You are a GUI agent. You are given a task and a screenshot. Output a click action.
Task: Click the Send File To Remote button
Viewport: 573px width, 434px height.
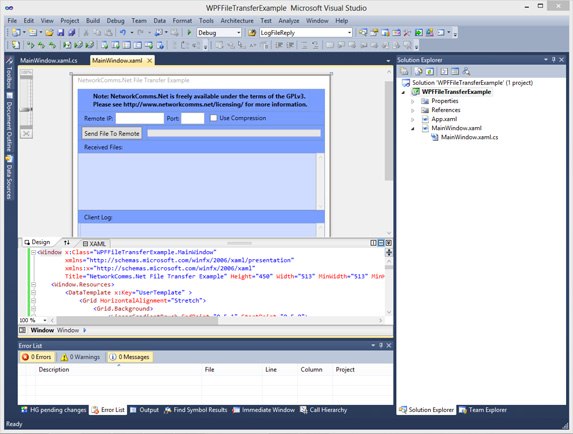111,134
